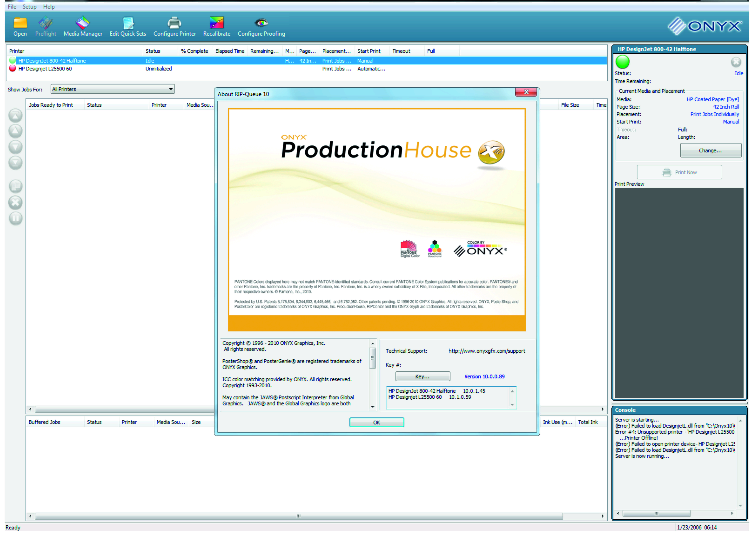Click the Timeout column header
This screenshot has width=756, height=533.
407,51
